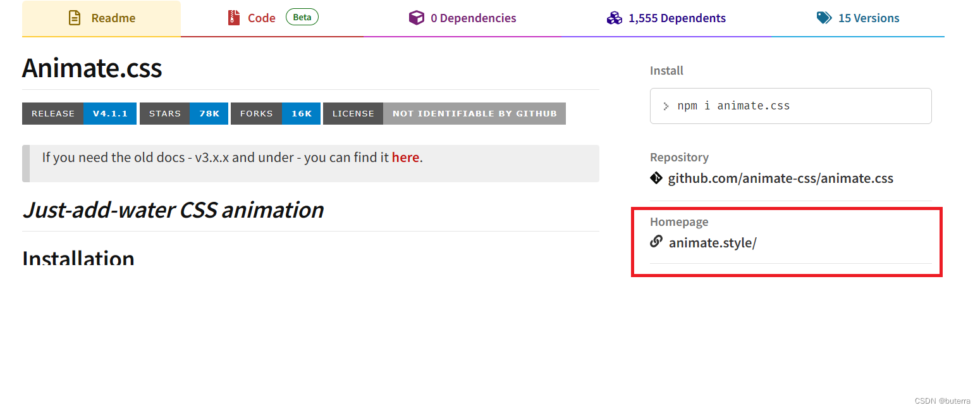Open the old docs 'here' link
Screen dimensions: 980x410
(405, 158)
